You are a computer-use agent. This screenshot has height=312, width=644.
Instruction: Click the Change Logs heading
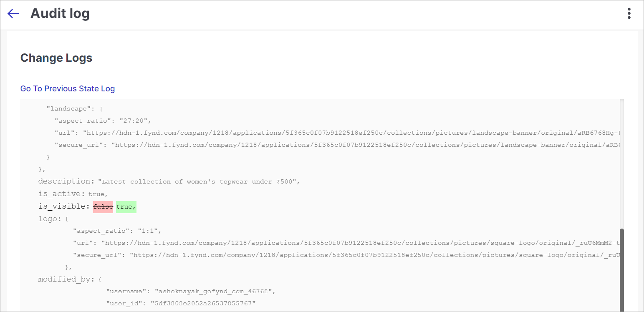point(56,58)
